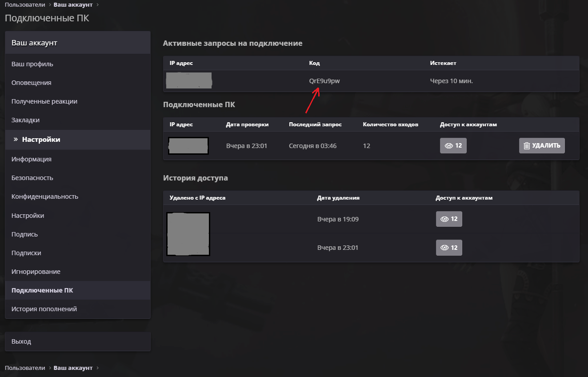Open the Конфиденциальность settings page
Viewport: 588px width, 377px height.
44,197
